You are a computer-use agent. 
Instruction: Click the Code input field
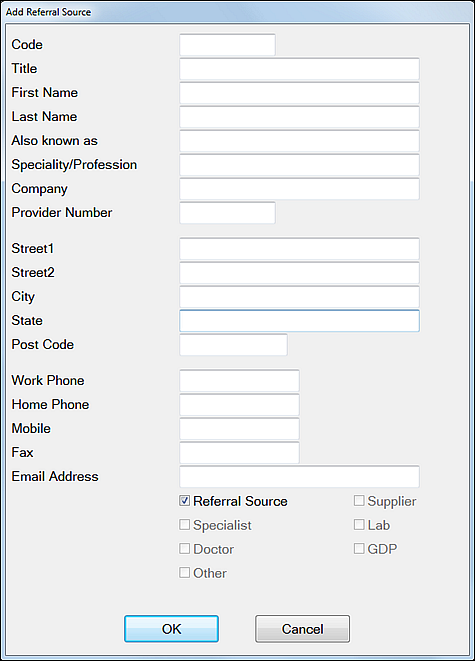228,45
